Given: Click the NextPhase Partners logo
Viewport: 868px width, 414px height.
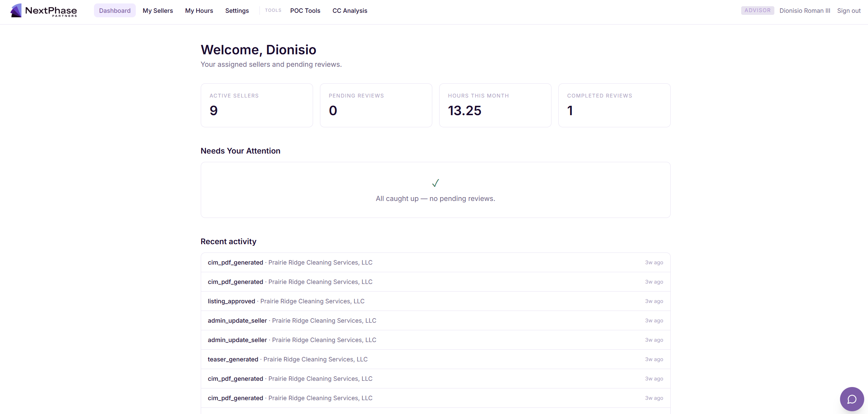Looking at the screenshot, I should point(44,10).
